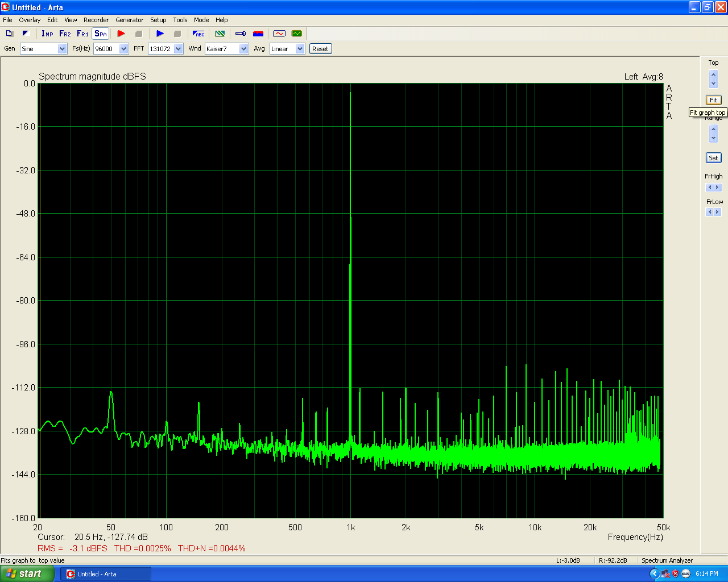Viewport: 728px width, 582px height.
Task: Open the Generator menu
Action: pos(130,20)
